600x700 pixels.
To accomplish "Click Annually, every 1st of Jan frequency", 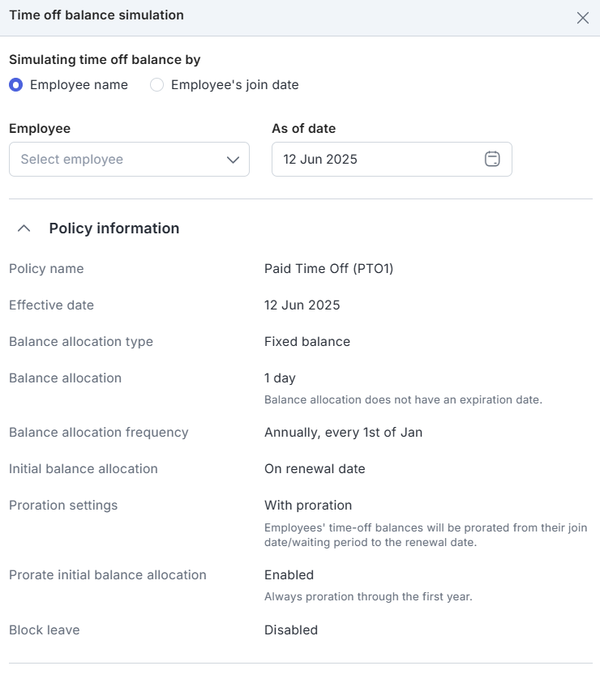I will coord(343,433).
